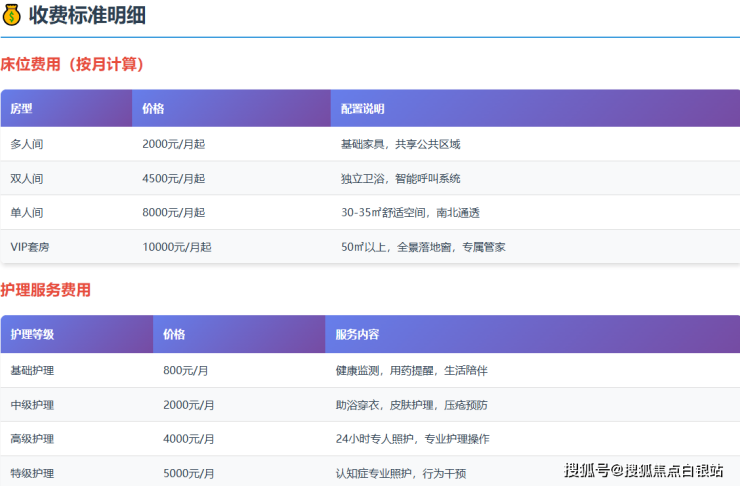This screenshot has width=740, height=486.
Task: Click the VIP套房 row label
Action: click(x=31, y=246)
